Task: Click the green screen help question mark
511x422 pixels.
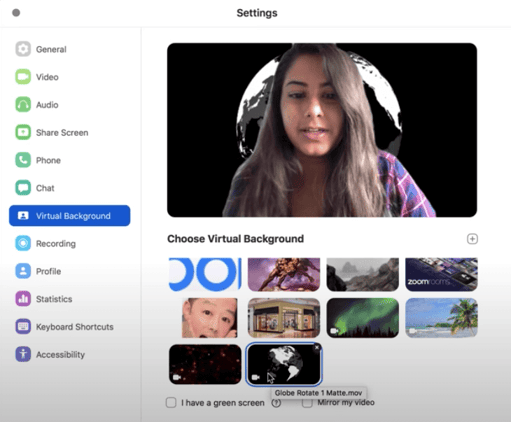Action: pos(276,403)
